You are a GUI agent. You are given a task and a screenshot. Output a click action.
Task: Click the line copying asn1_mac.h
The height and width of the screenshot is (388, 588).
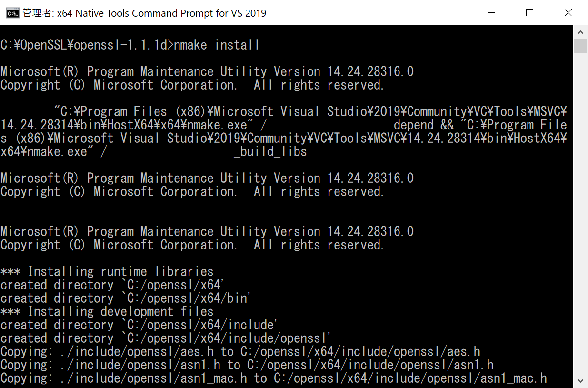(x=274, y=378)
